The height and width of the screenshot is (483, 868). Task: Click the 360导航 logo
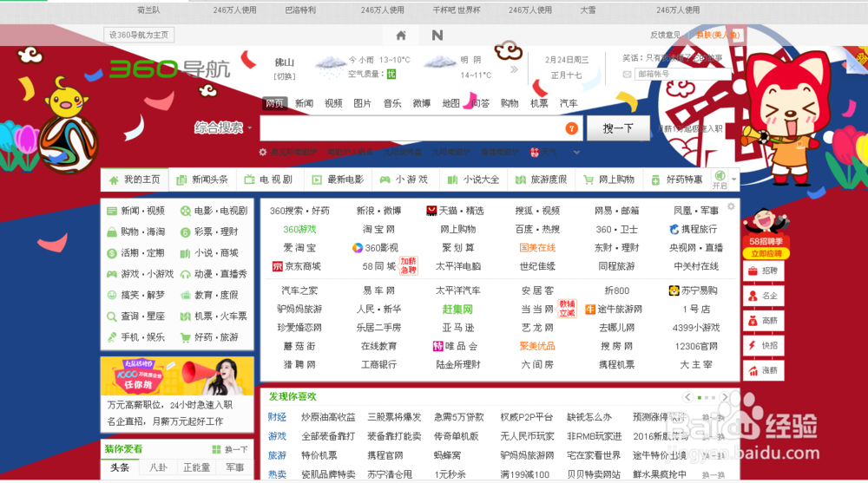tap(169, 69)
